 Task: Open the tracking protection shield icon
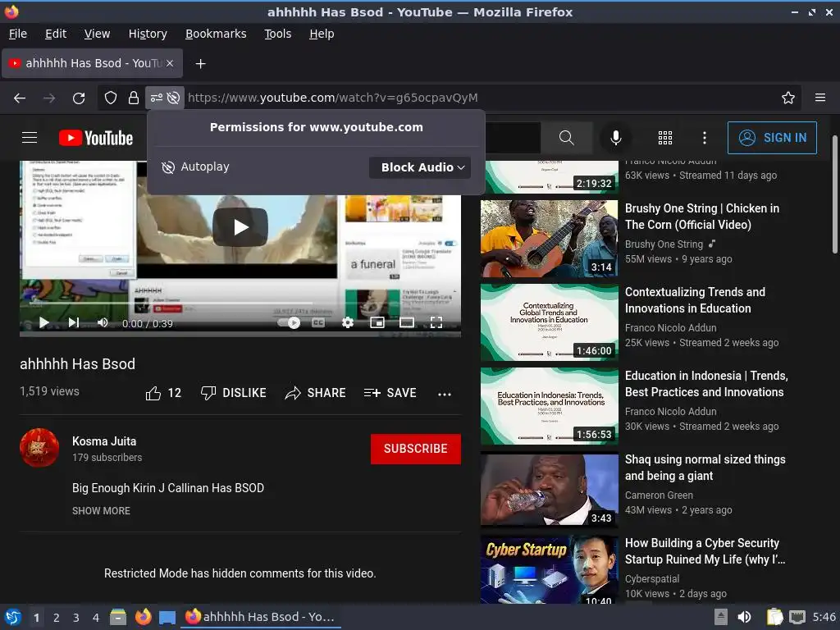(111, 98)
